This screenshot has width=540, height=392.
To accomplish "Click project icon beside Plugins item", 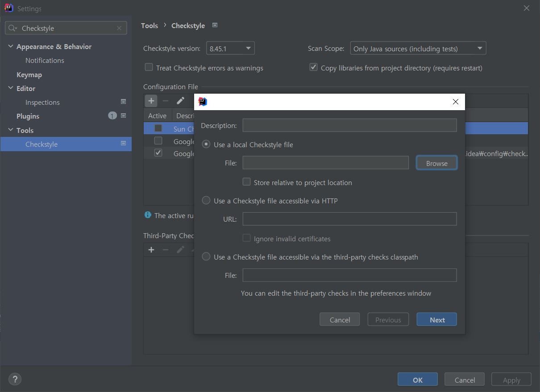I will coord(124,116).
